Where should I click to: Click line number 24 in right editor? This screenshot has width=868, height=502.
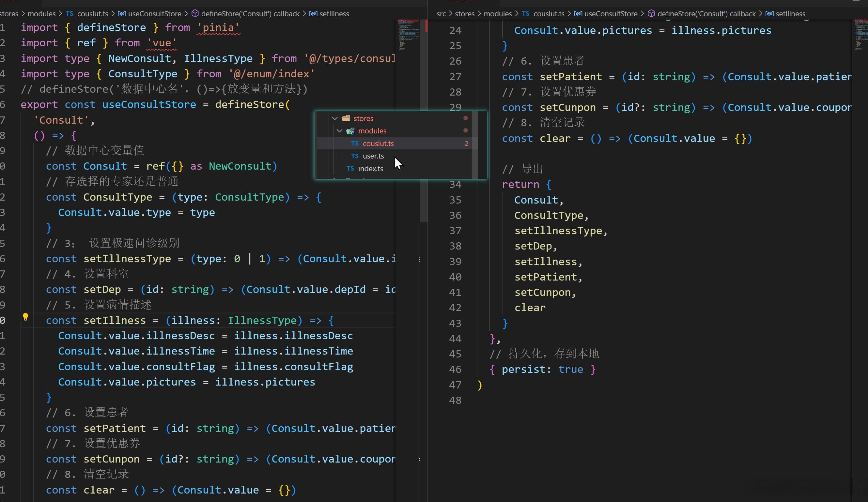click(455, 31)
